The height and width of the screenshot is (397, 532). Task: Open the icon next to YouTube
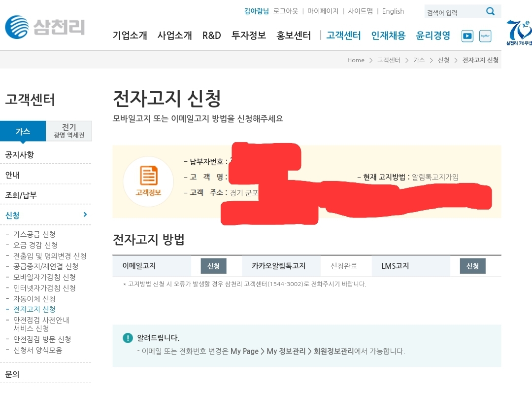click(x=485, y=36)
